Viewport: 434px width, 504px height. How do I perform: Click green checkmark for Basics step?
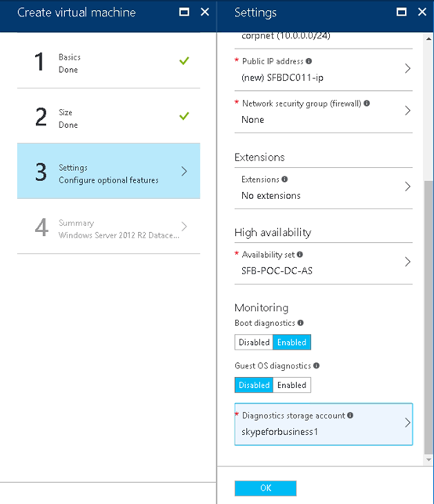tap(184, 61)
